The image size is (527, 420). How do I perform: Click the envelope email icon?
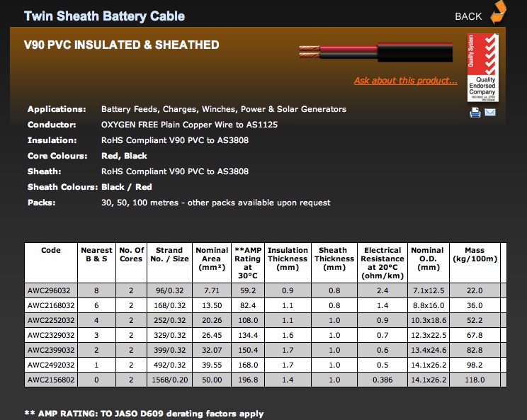pos(489,113)
